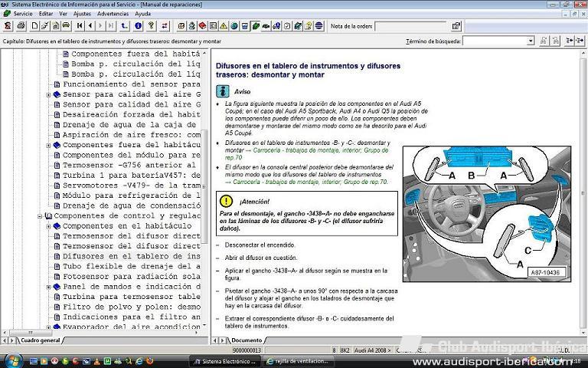
Task: Open the Ajustes menu
Action: 82,14
